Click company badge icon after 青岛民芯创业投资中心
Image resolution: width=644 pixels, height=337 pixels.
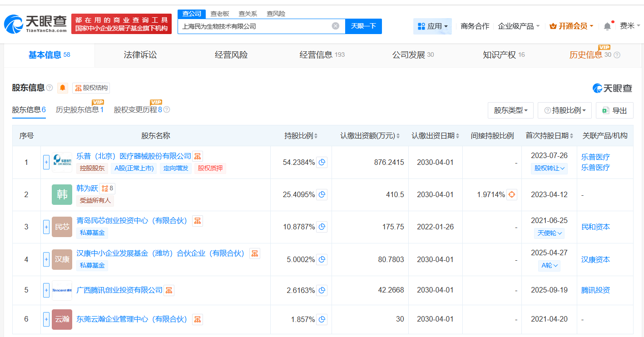(197, 220)
